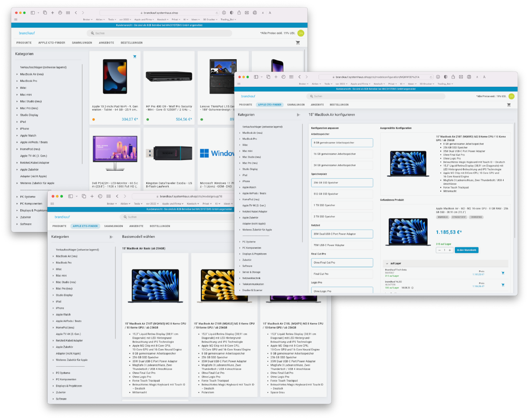Toggle the Safari sidebar in the products window
This screenshot has width=529, height=420.
pos(33,13)
